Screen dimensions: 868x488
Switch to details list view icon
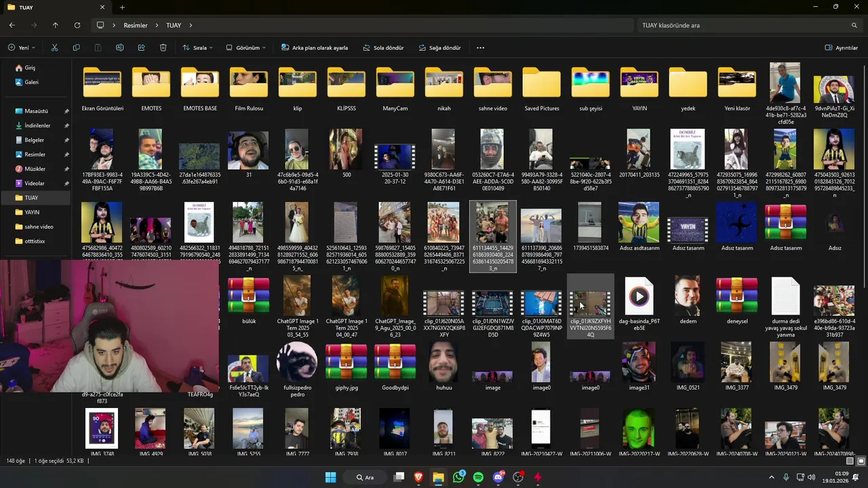point(850,461)
